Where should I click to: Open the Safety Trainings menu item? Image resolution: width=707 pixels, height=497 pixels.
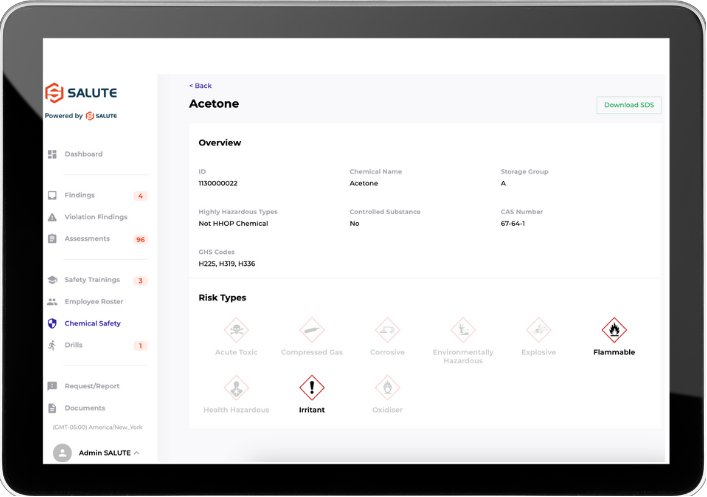coord(92,280)
